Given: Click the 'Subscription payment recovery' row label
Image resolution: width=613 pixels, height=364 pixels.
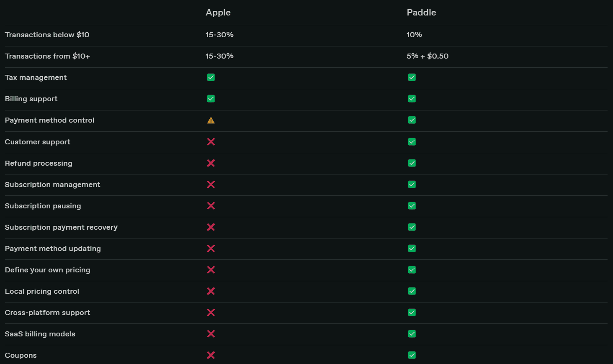Looking at the screenshot, I should 61,228.
